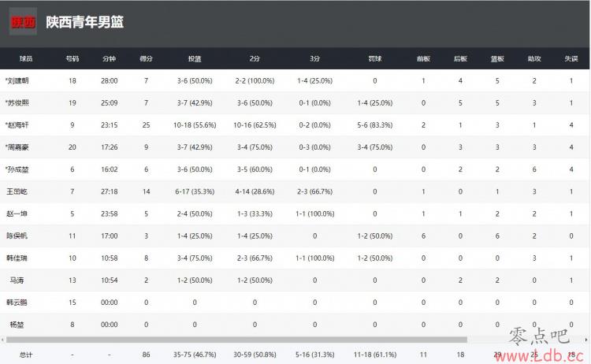Screen dimensions: 591x364
Task: Click the 投篮 column header
Action: [195, 58]
